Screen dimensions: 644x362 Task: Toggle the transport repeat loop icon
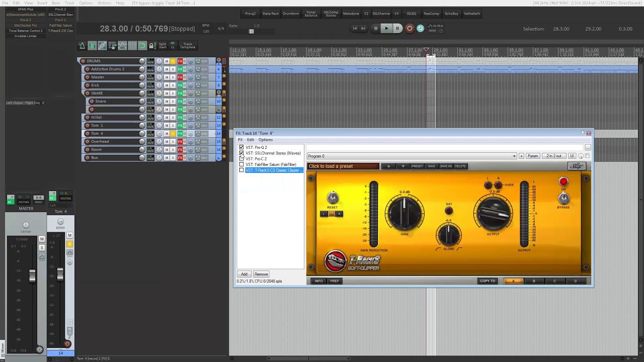tap(421, 29)
